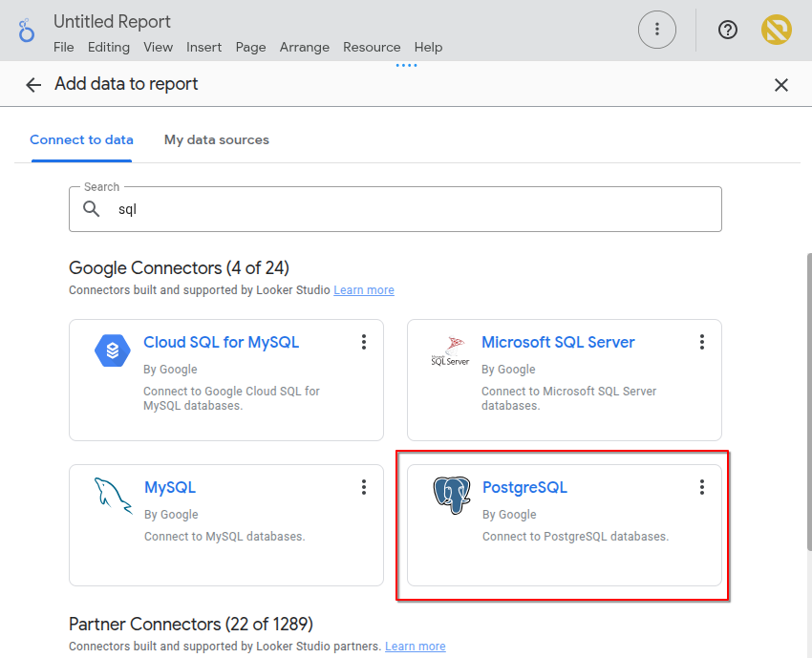The image size is (812, 658).
Task: Click the back arrow beside Add data to report
Action: click(33, 85)
